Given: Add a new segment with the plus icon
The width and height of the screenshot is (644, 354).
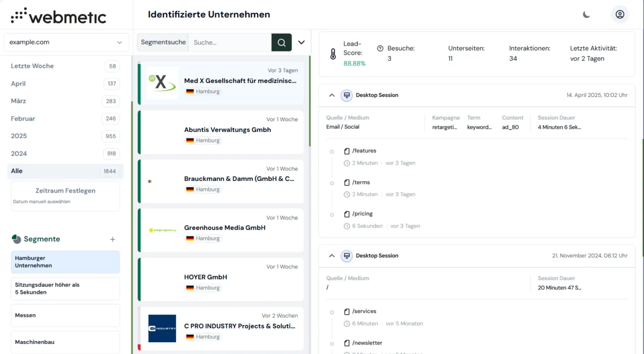Looking at the screenshot, I should point(112,239).
